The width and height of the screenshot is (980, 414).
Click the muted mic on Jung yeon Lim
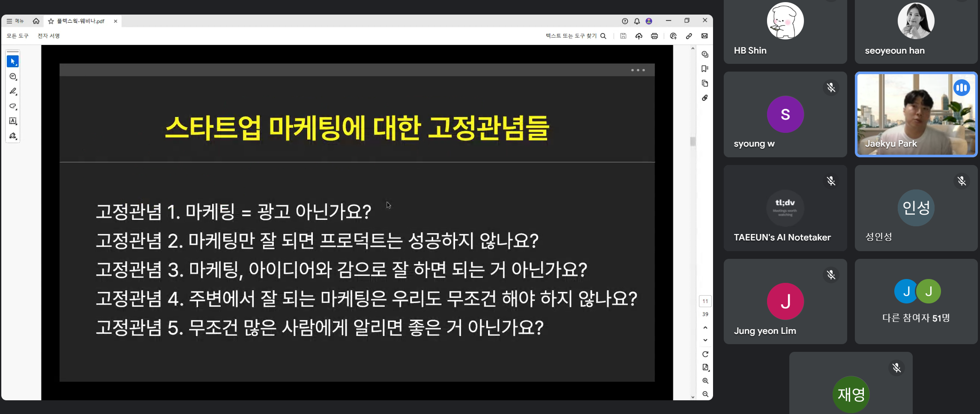[x=831, y=275]
